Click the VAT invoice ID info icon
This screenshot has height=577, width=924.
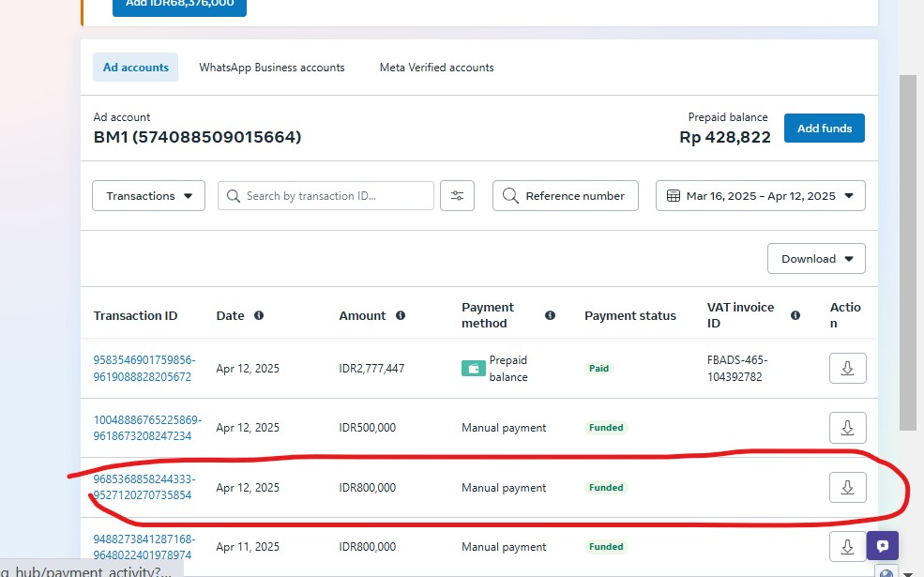click(x=795, y=316)
